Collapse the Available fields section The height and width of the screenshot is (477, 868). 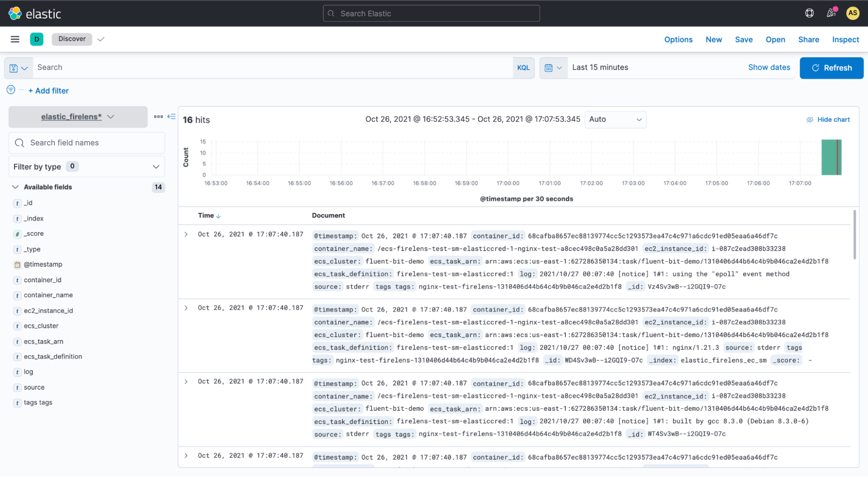click(15, 187)
